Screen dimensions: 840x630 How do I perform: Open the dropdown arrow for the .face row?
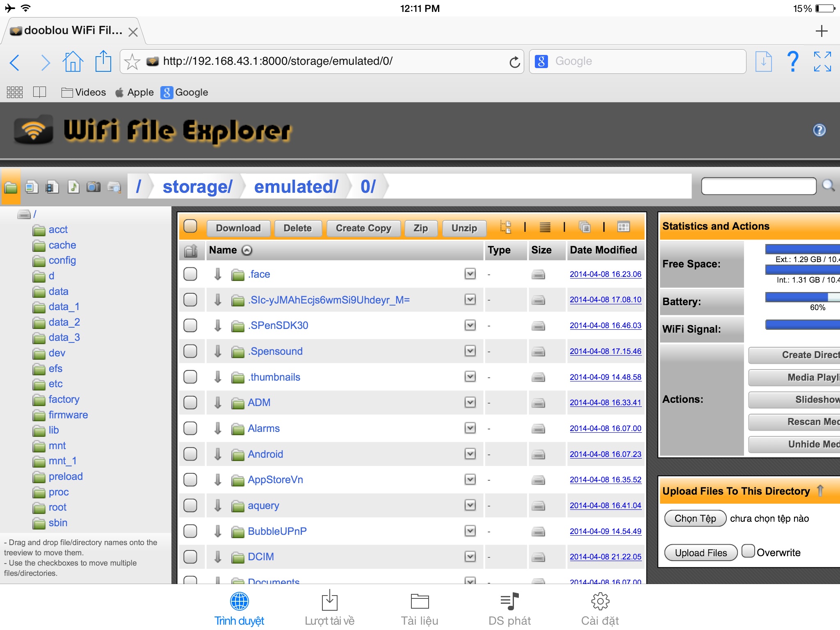(x=470, y=274)
